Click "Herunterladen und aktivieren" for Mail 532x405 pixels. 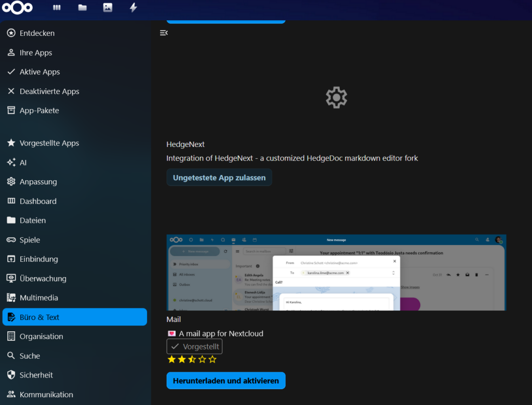click(225, 380)
